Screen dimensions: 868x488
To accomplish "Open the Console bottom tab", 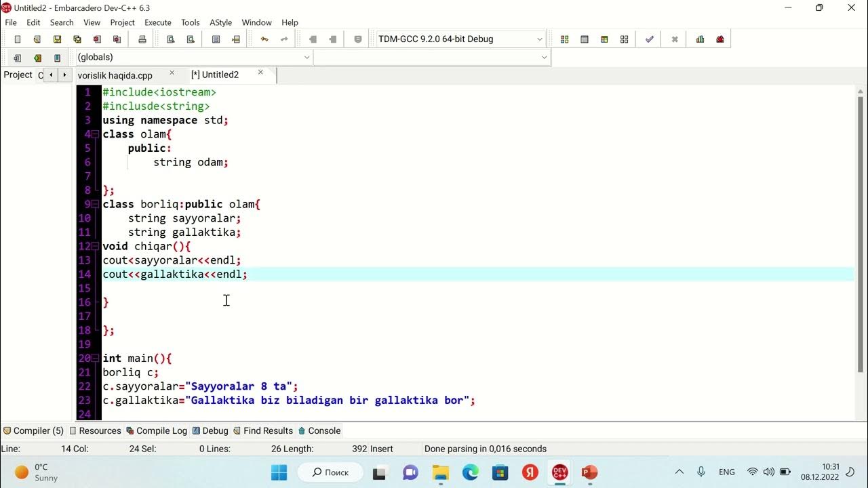I will click(x=319, y=430).
